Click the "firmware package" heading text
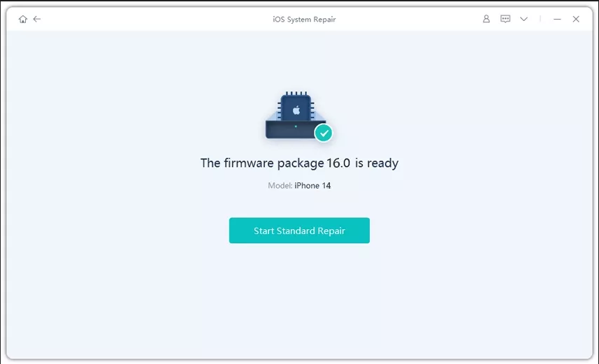The width and height of the screenshot is (599, 364). 274,163
